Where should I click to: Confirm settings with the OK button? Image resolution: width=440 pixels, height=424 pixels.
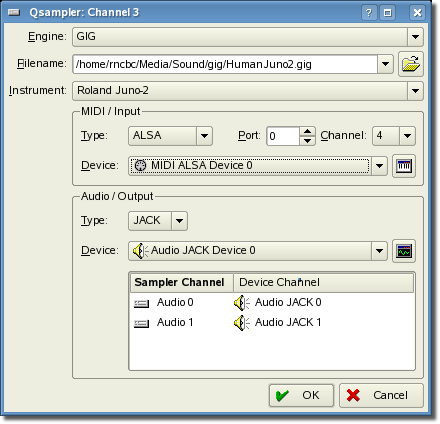[x=301, y=395]
